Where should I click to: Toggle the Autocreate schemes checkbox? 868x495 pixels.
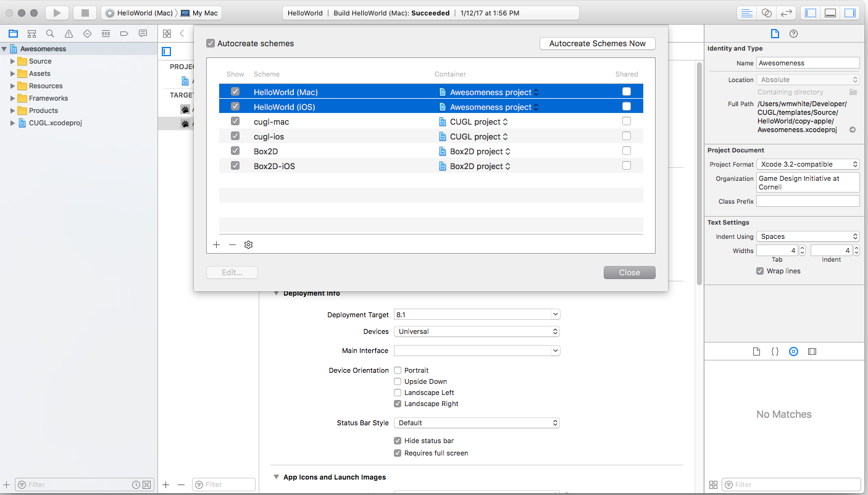pyautogui.click(x=211, y=44)
